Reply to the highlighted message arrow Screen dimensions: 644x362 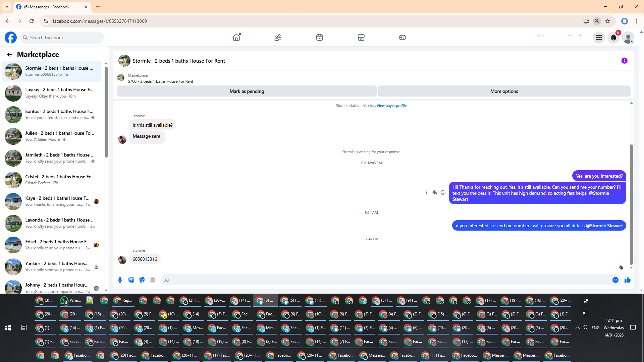click(435, 193)
